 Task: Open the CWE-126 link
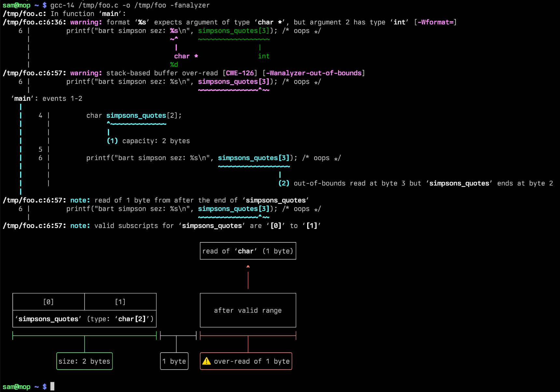(240, 73)
